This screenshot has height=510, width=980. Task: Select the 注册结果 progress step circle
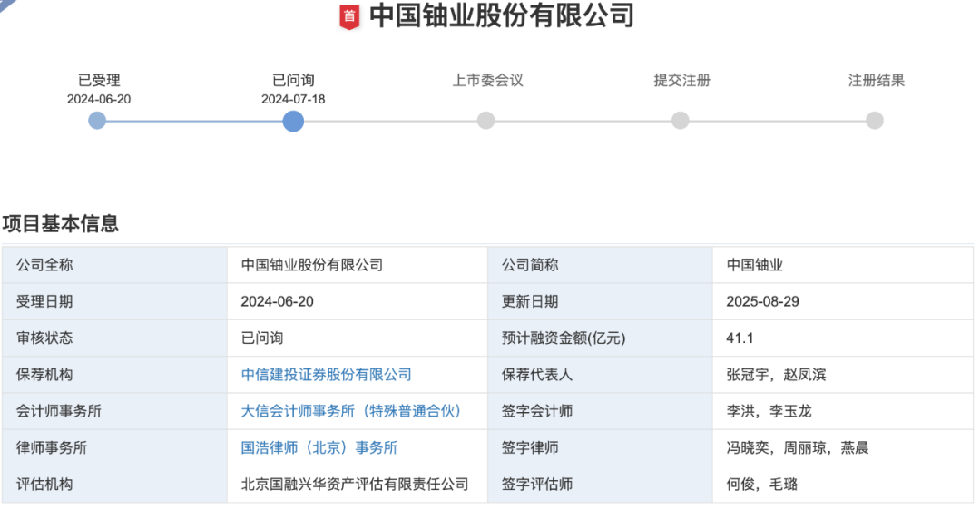tap(875, 121)
